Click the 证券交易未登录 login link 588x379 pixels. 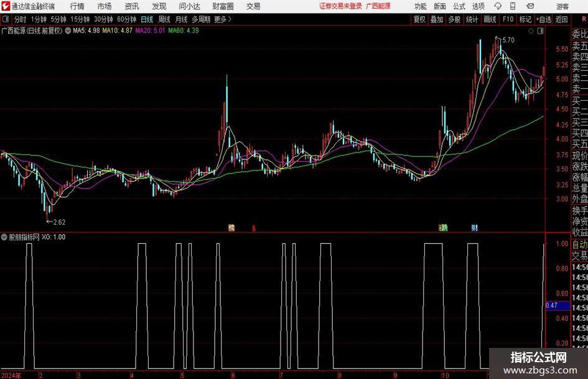click(x=341, y=6)
